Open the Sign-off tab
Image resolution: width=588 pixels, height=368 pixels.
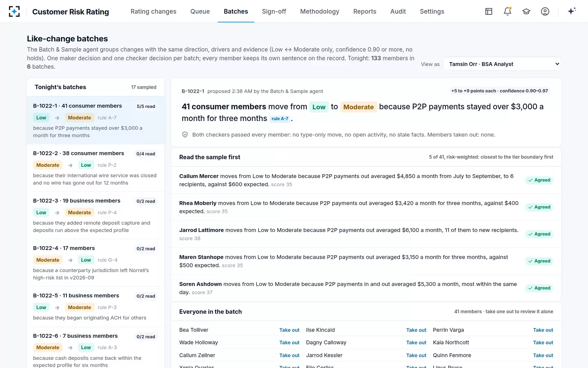coord(274,11)
